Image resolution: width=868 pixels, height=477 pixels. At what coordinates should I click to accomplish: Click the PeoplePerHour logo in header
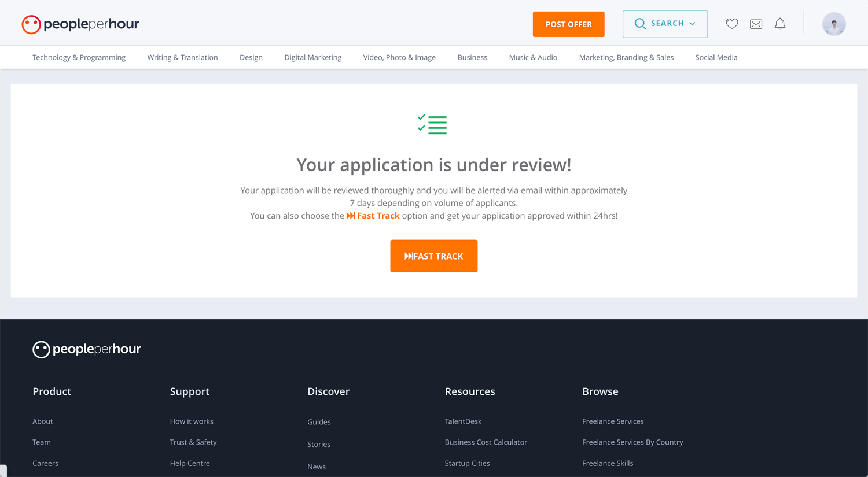pyautogui.click(x=80, y=24)
